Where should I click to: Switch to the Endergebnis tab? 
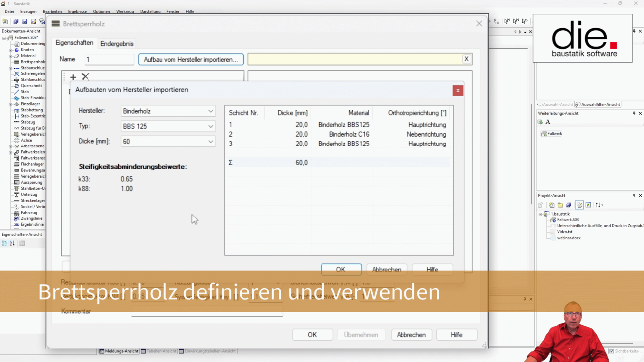point(117,44)
